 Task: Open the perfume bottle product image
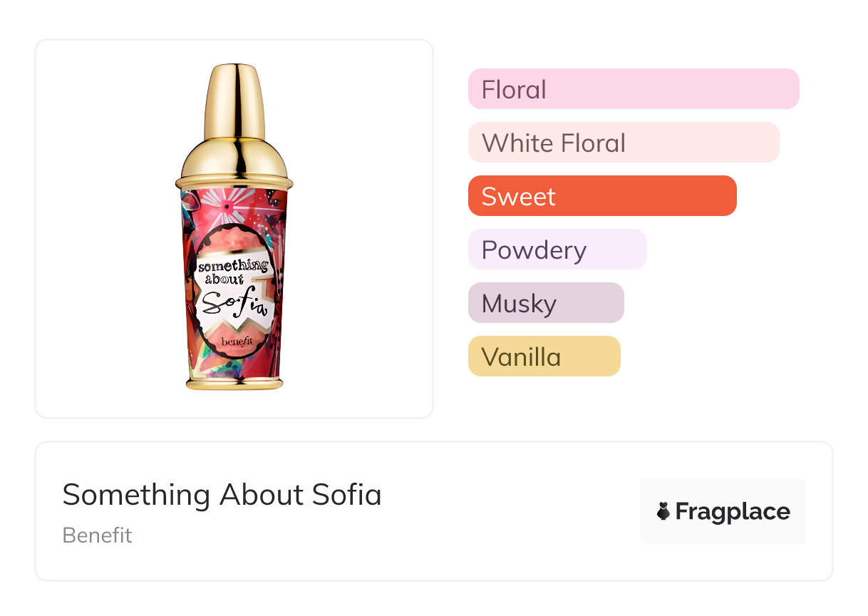(x=234, y=228)
